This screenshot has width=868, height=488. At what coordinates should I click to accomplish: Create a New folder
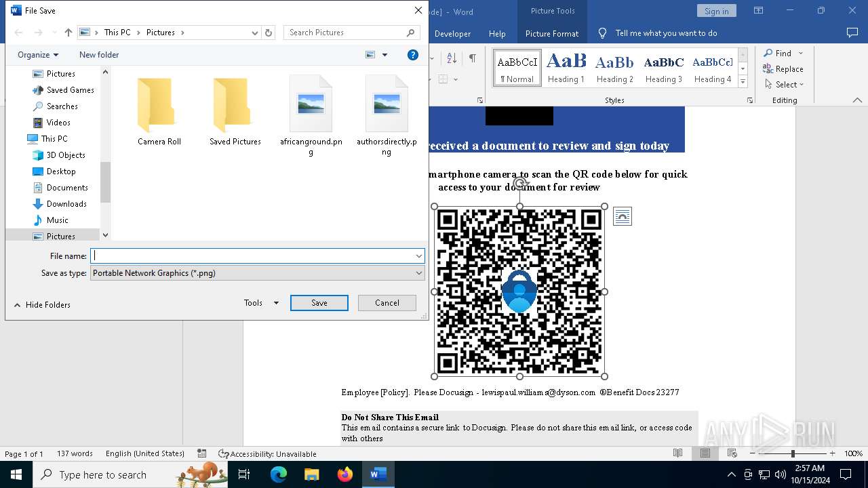[99, 55]
